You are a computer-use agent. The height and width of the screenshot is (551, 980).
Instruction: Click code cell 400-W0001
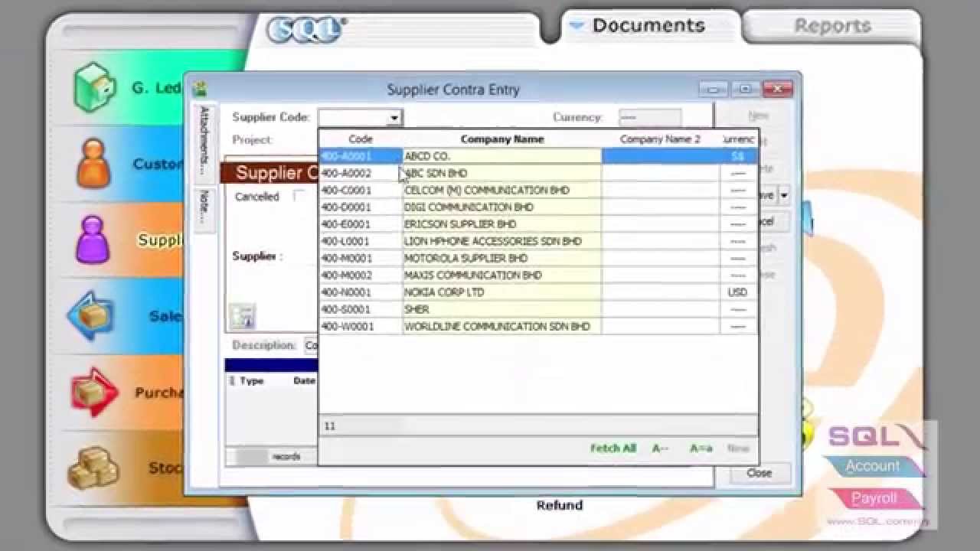pos(361,326)
